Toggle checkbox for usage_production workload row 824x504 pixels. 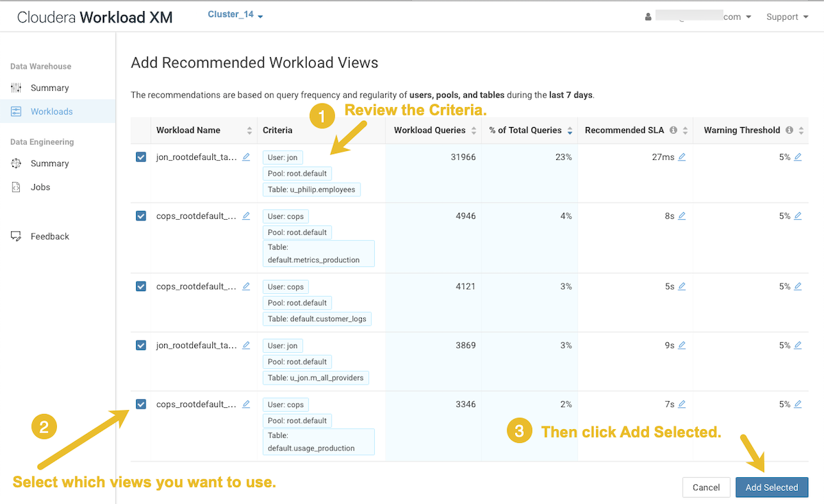[141, 404]
